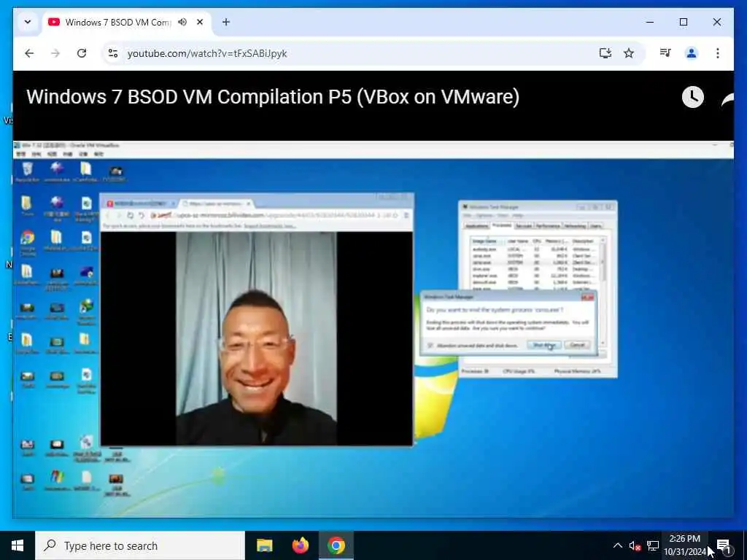Reload the YouTube page
Viewport: 747px width, 560px height.
pos(82,53)
